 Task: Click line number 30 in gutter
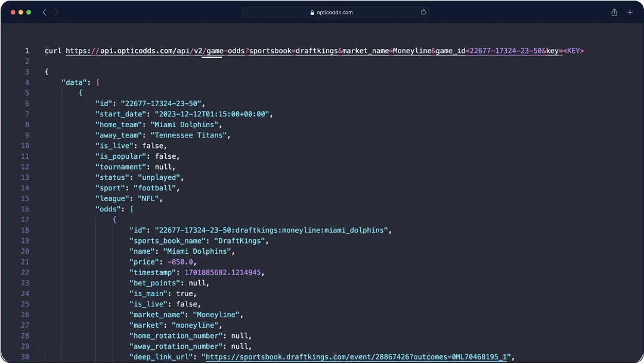click(x=25, y=357)
